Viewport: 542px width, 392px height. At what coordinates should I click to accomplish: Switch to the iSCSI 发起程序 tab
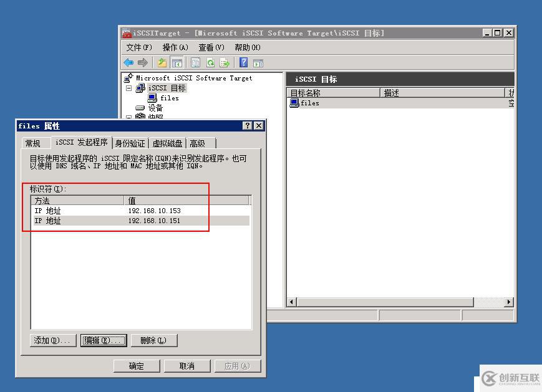[82, 142]
